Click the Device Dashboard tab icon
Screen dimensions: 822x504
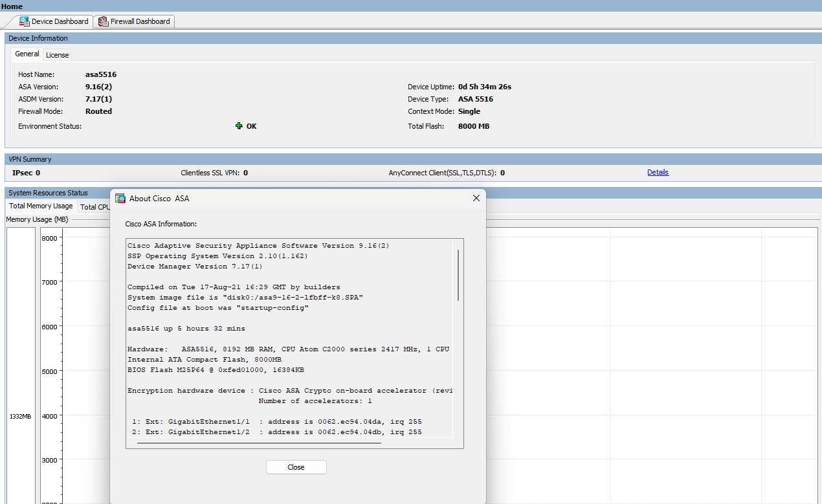click(x=25, y=21)
